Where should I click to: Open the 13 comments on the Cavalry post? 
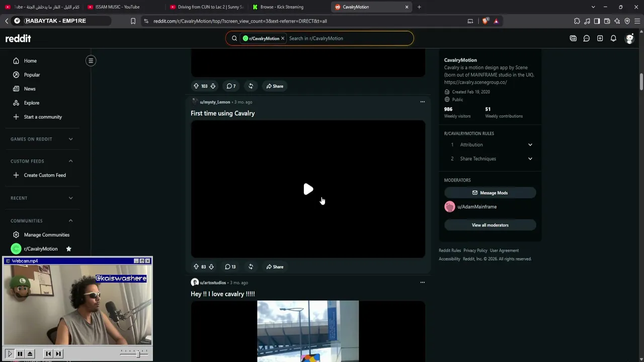[x=230, y=266]
